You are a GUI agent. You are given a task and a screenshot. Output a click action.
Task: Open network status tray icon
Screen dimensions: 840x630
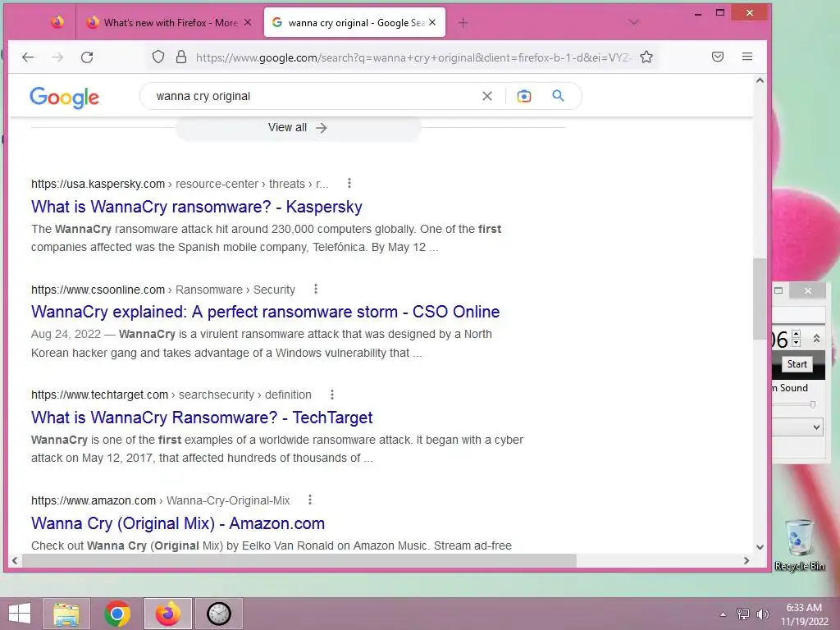(x=743, y=614)
